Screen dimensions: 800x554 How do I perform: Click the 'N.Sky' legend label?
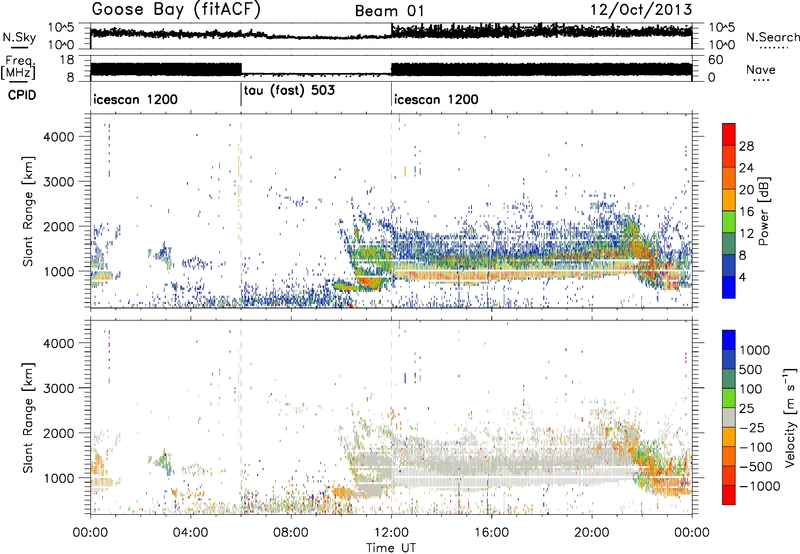pos(19,37)
